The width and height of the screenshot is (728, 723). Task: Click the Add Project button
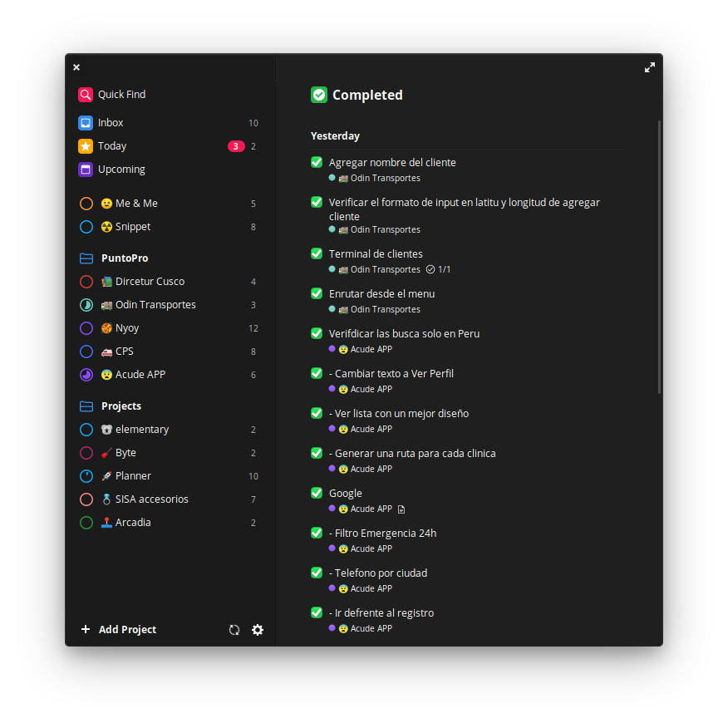tap(119, 630)
